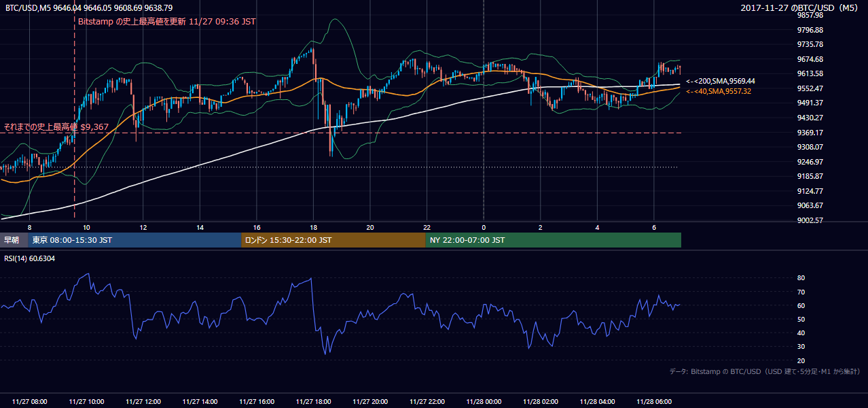Click hour tick 14 under price chart
Viewport: 868px width, 408px height.
pos(200,227)
